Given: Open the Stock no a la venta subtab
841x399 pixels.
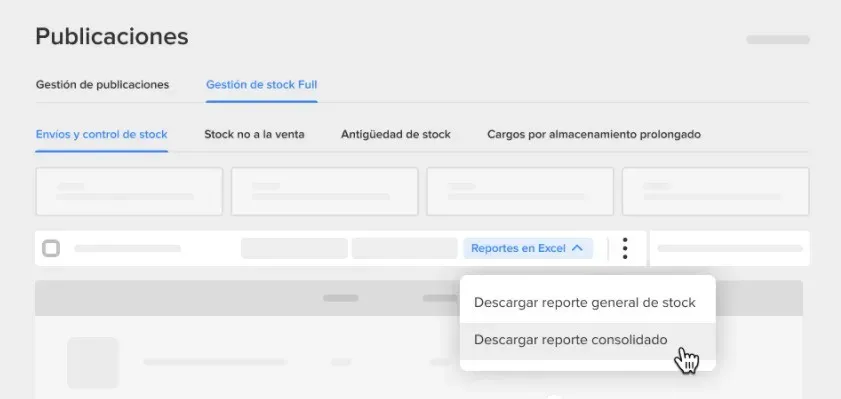Looking at the screenshot, I should 254,134.
